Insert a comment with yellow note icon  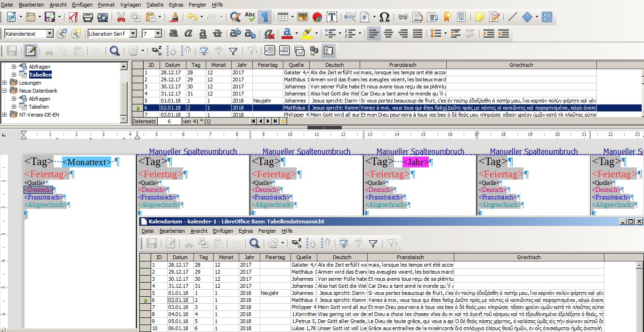tap(479, 17)
